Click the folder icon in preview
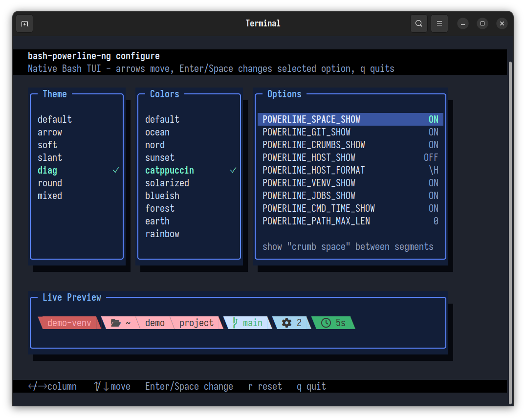Viewport: 526px width, 420px height. pyautogui.click(x=116, y=323)
